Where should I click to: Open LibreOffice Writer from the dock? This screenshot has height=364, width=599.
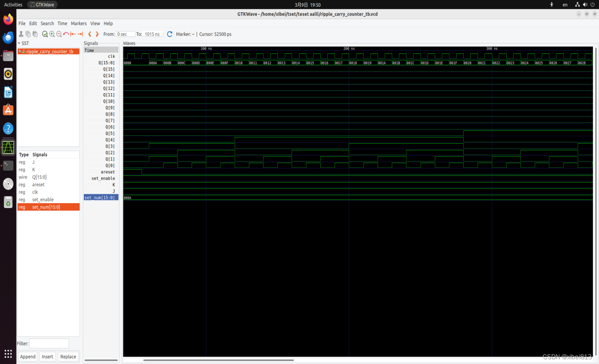point(8,92)
